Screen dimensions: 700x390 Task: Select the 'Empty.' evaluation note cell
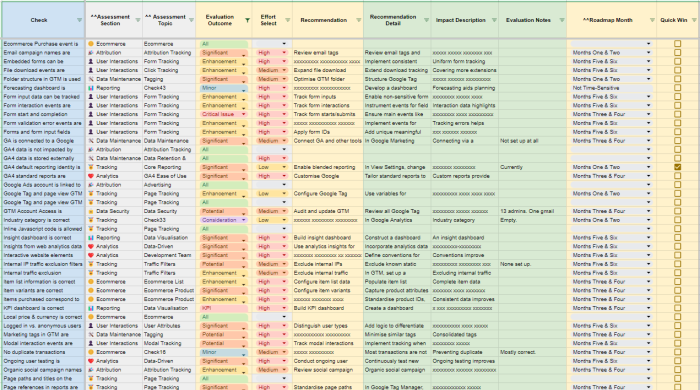coord(533,220)
